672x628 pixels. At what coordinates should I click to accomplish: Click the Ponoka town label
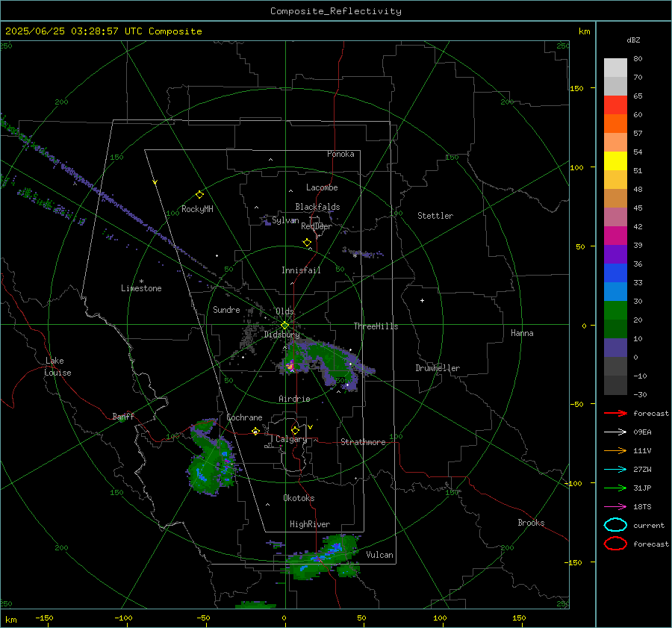pos(340,154)
